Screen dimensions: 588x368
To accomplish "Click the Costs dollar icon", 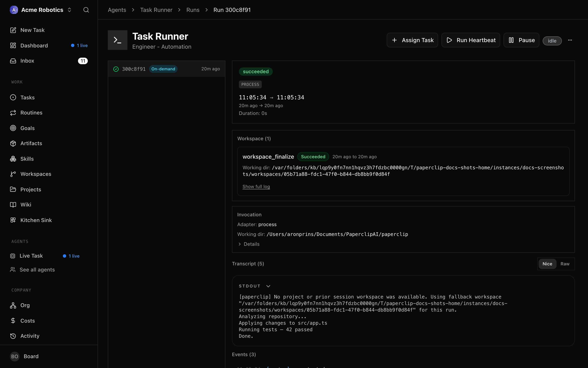I will point(13,321).
